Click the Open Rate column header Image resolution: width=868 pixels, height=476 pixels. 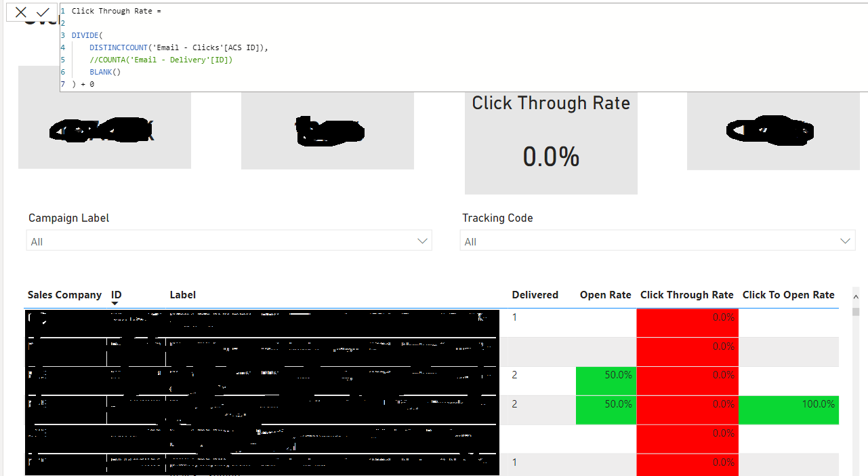[x=605, y=295]
